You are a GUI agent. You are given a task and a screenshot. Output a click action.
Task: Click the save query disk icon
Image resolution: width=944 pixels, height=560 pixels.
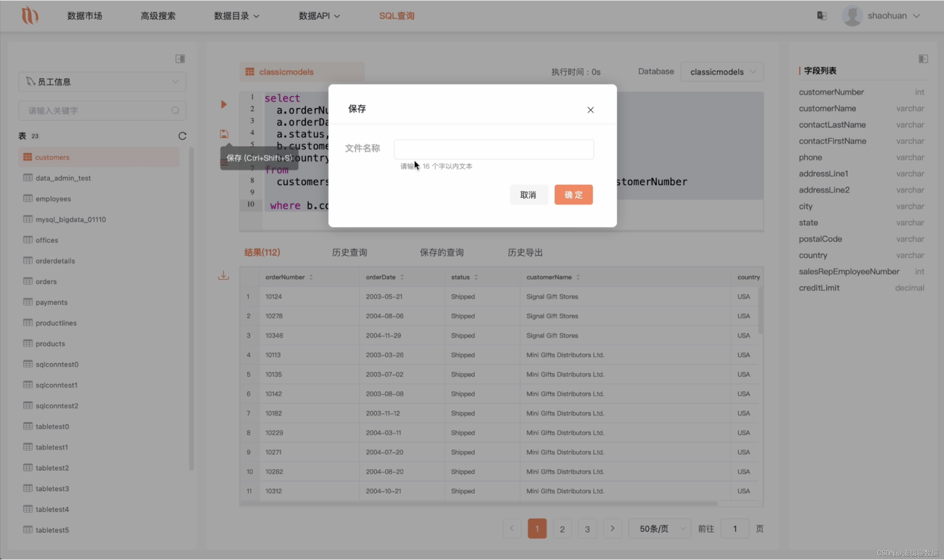pyautogui.click(x=224, y=134)
